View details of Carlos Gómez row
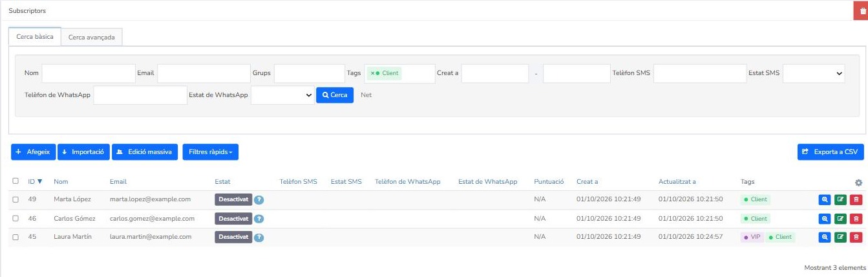This screenshot has height=277, width=868. (x=824, y=219)
